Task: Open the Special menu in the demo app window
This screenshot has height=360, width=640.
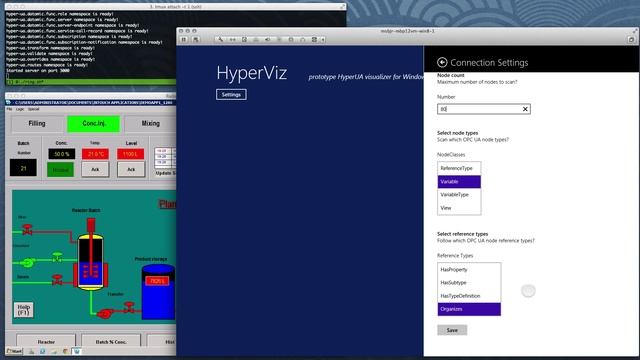Action: tap(33, 109)
